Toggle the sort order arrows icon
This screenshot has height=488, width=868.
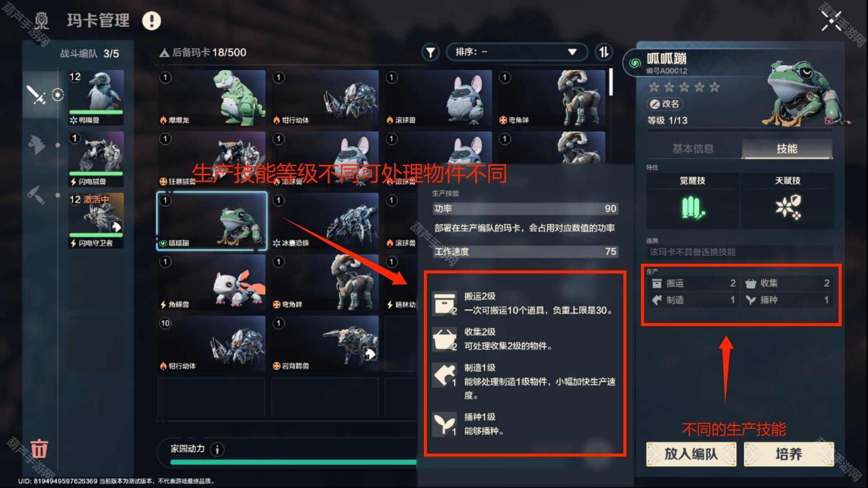tap(603, 52)
